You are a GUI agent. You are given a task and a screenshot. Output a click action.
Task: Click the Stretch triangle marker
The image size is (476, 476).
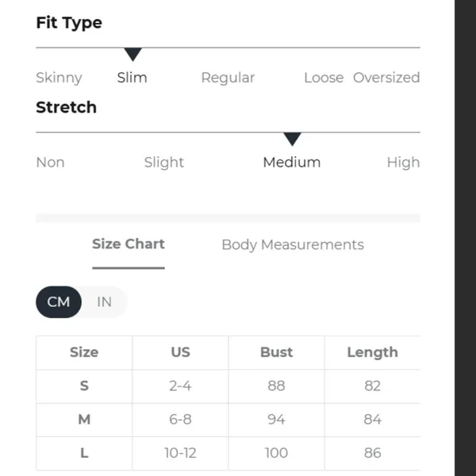pos(292,139)
